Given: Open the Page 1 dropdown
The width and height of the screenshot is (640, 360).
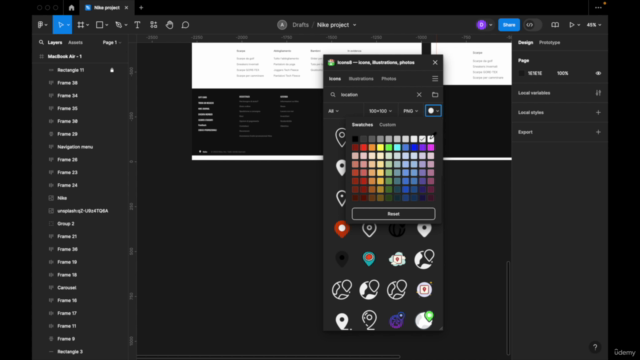Looking at the screenshot, I should 112,42.
